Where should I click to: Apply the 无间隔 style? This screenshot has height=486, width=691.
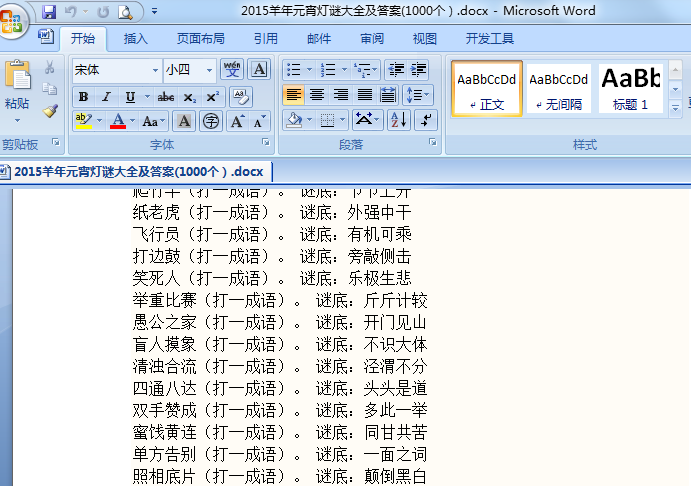[558, 89]
